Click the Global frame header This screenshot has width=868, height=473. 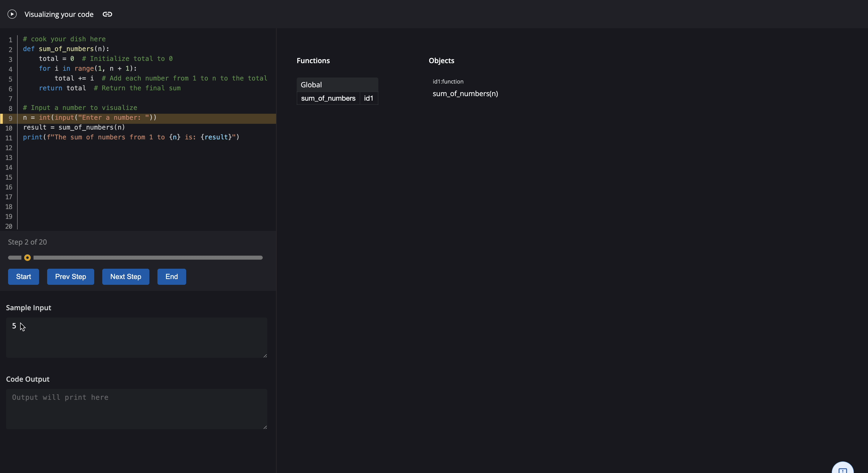click(x=337, y=85)
